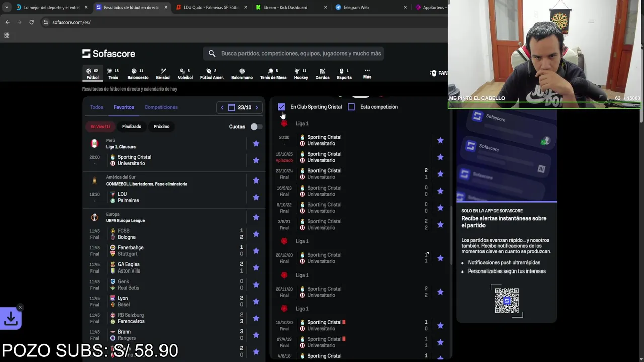Open the Más sports overflow menu
644x362 pixels.
tap(367, 74)
